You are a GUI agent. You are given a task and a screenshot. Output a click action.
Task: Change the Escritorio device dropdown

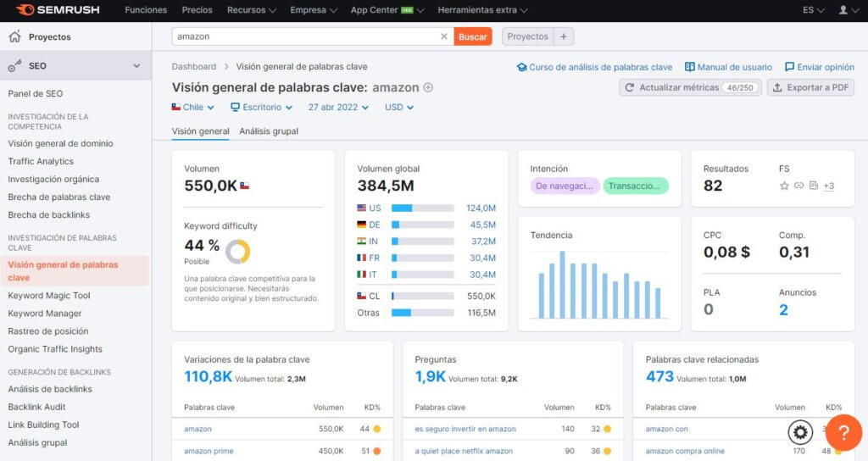[x=261, y=108]
